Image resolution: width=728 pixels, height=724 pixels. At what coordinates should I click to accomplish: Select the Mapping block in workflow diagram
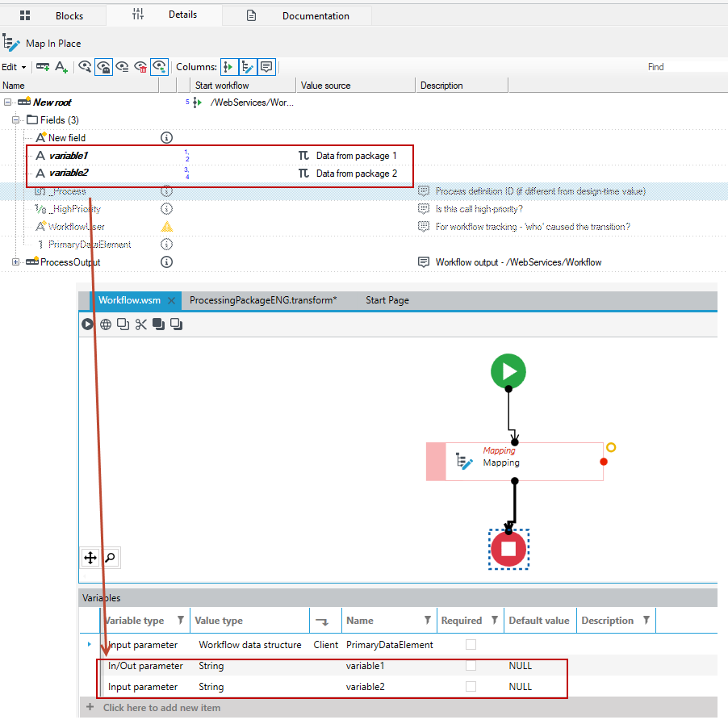(514, 462)
